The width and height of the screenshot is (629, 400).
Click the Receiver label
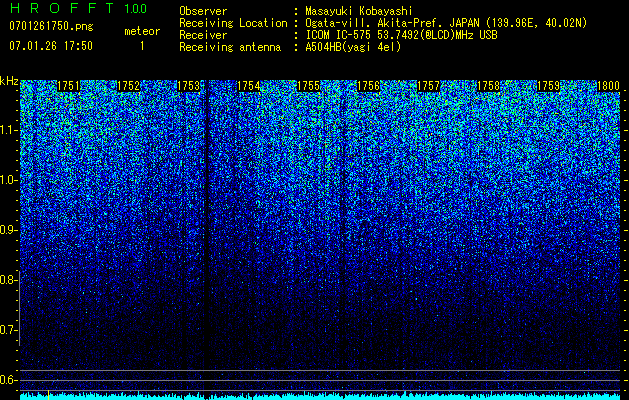[x=203, y=35]
